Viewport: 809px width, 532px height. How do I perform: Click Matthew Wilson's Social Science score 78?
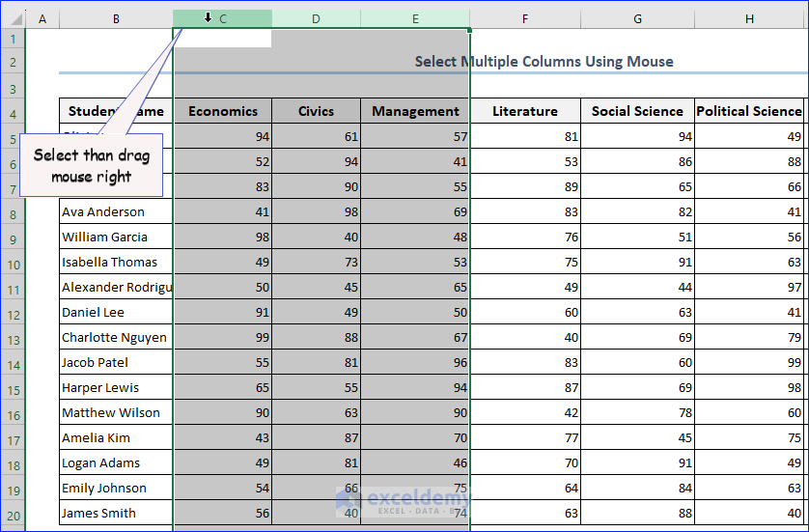click(638, 413)
